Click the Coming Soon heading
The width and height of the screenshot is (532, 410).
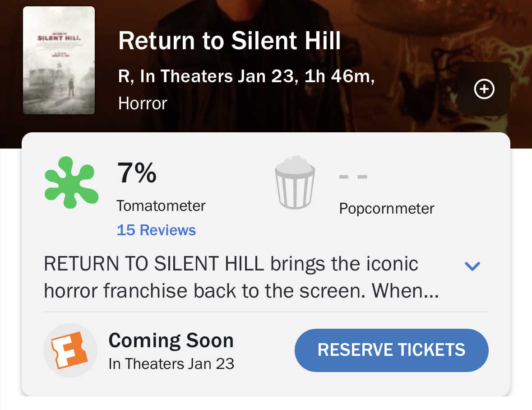[x=171, y=340]
